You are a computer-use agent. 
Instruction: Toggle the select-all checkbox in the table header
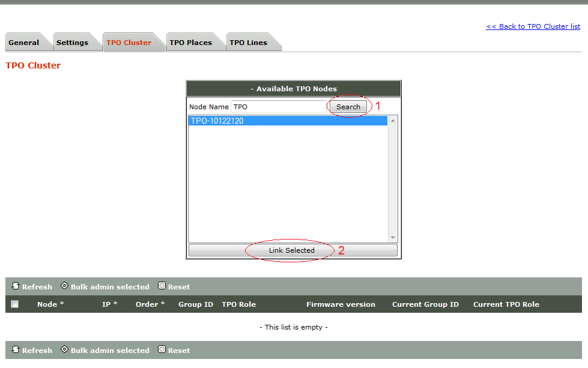click(x=14, y=304)
